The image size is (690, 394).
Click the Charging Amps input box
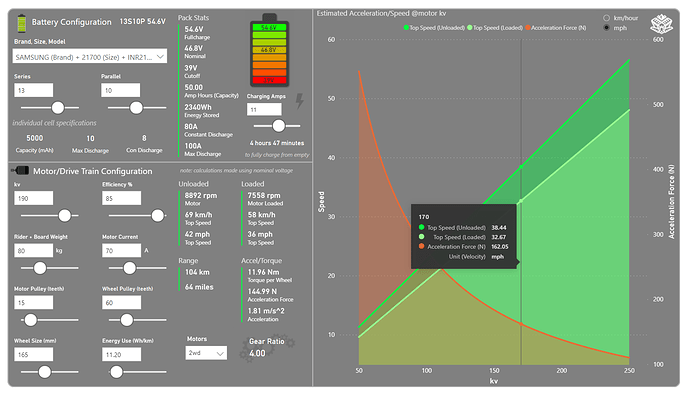(x=264, y=109)
